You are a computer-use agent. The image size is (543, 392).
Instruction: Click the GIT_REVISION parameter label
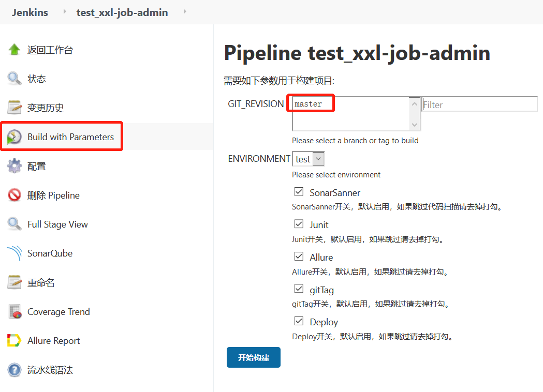tap(256, 104)
